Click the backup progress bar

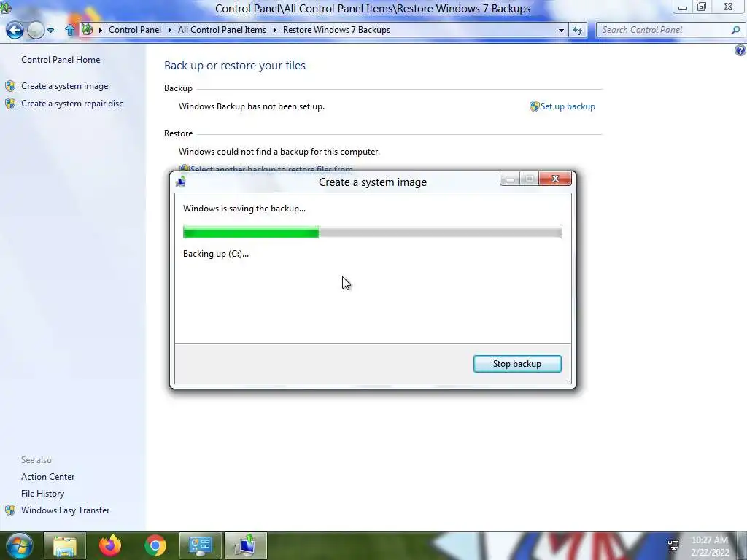click(372, 232)
